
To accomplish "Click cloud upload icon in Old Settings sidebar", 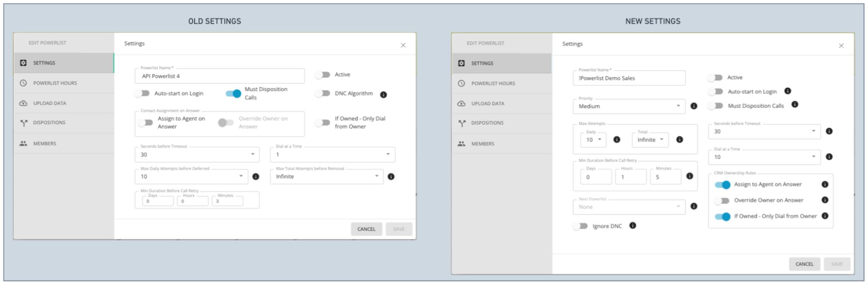I will tap(23, 103).
